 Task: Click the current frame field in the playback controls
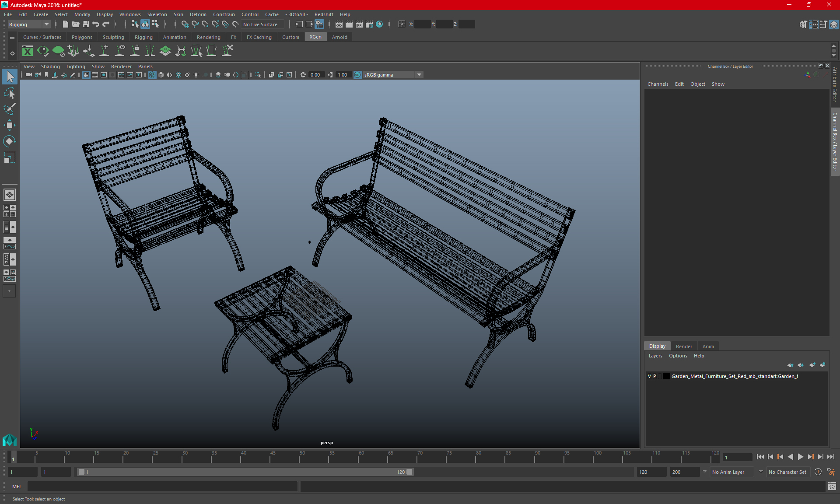pyautogui.click(x=737, y=457)
